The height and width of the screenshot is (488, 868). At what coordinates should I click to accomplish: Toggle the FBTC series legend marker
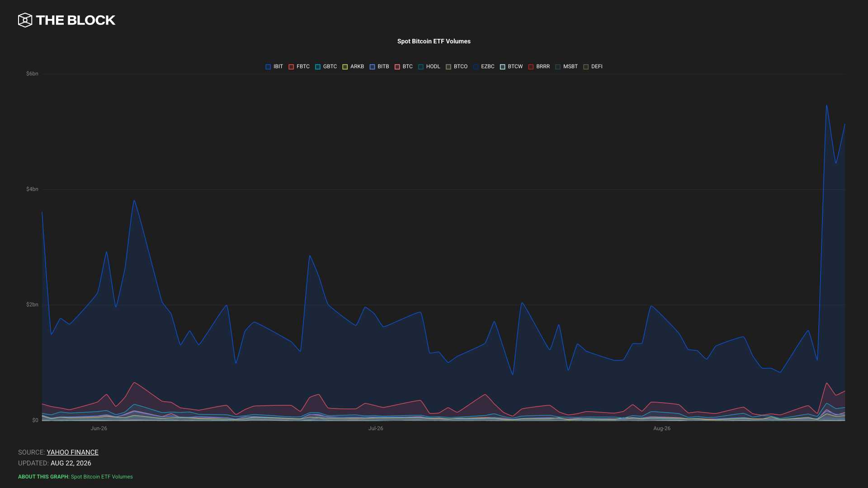(x=291, y=67)
